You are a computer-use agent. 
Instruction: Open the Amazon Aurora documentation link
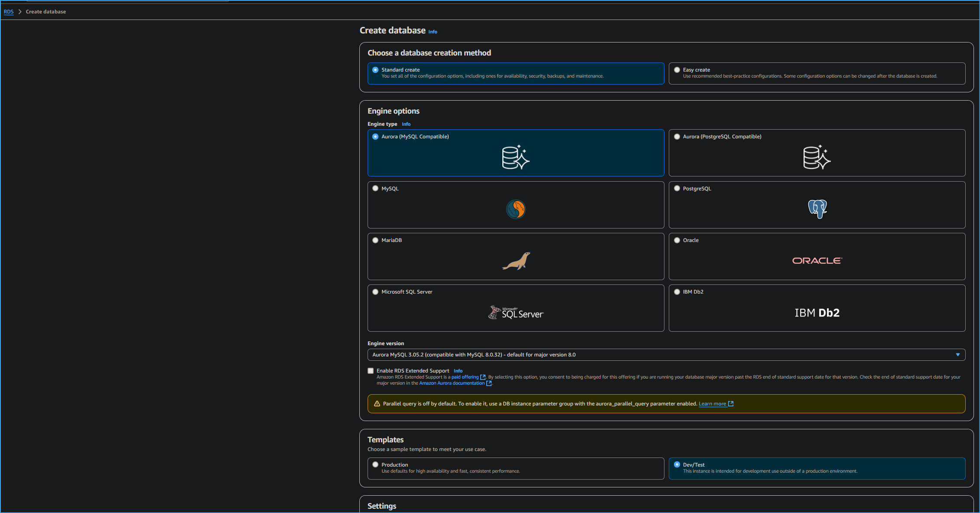(452, 383)
